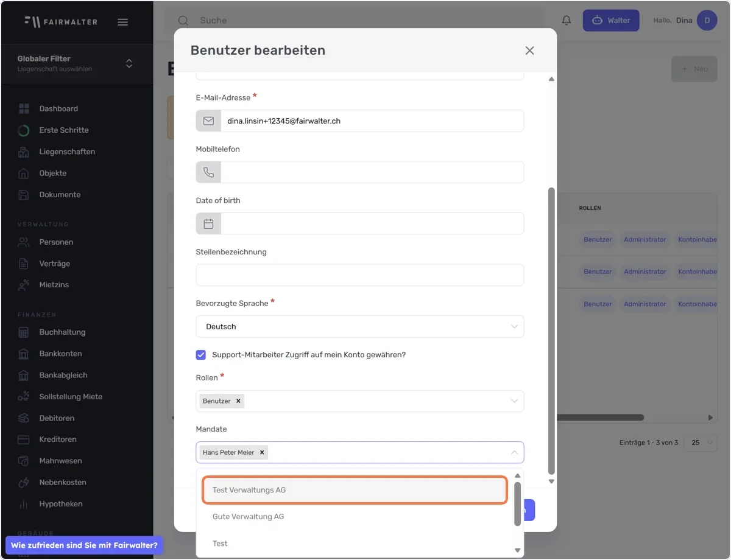Open the Kreditoren card icon
Image resolution: width=731 pixels, height=560 pixels.
(x=24, y=439)
